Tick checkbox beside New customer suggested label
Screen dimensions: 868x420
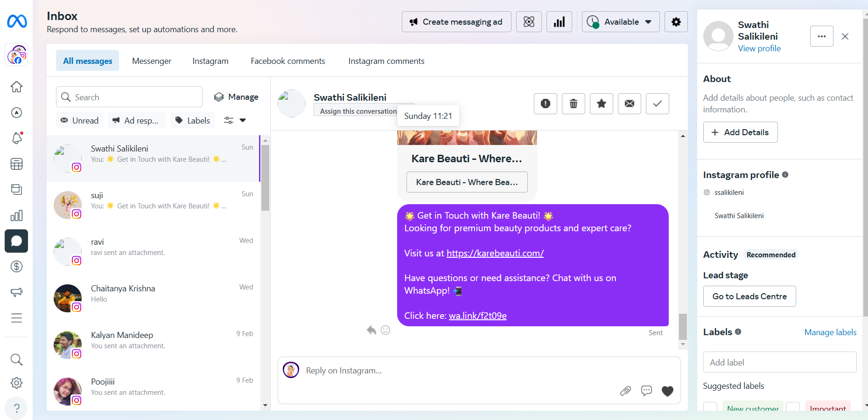point(710,407)
